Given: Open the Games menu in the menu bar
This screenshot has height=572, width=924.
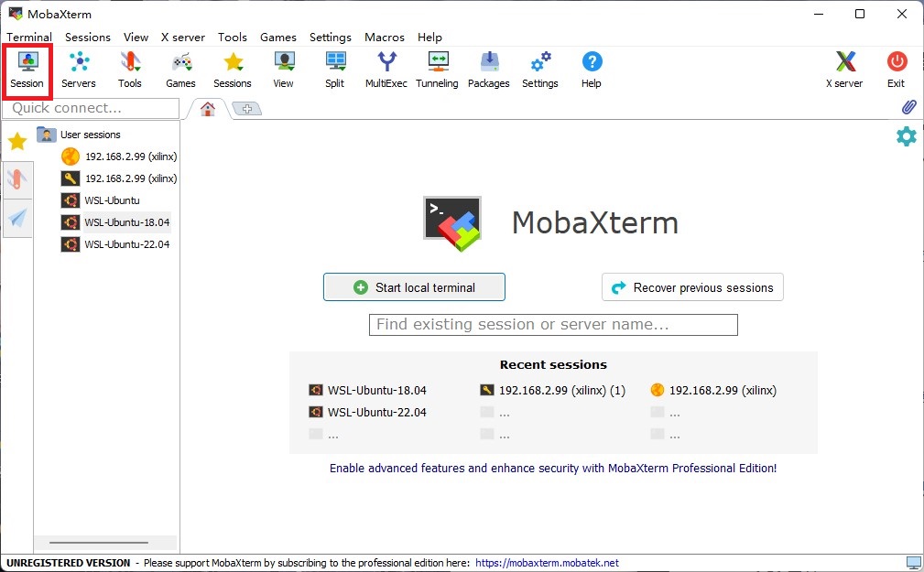Looking at the screenshot, I should tap(278, 38).
